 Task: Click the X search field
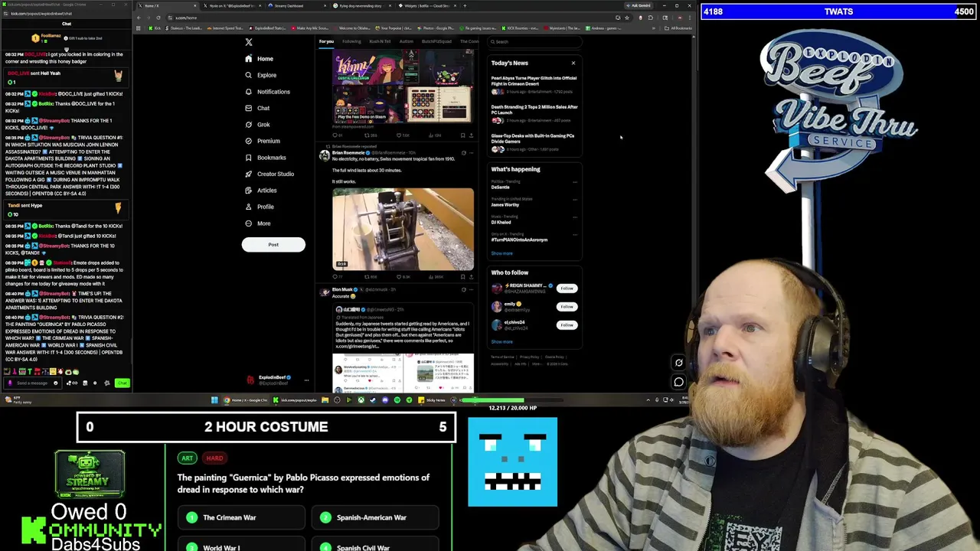coord(534,41)
